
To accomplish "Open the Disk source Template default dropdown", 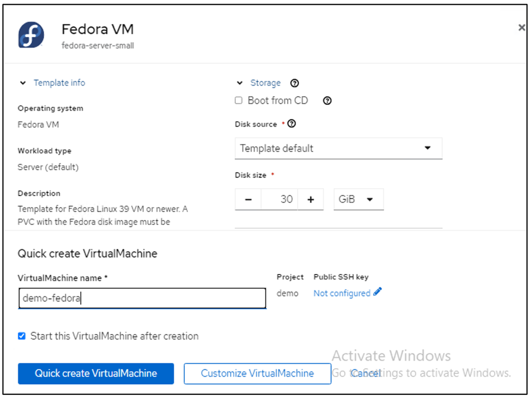I will [x=338, y=148].
